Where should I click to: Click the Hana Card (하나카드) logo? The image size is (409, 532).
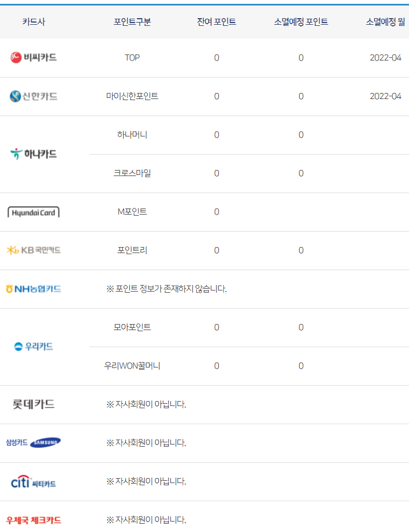coord(33,154)
